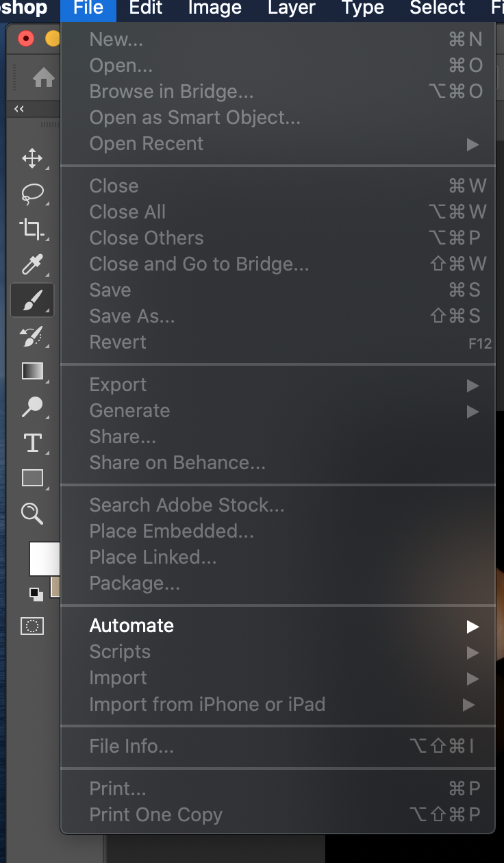
Task: Select the Gradient tool
Action: click(x=32, y=371)
